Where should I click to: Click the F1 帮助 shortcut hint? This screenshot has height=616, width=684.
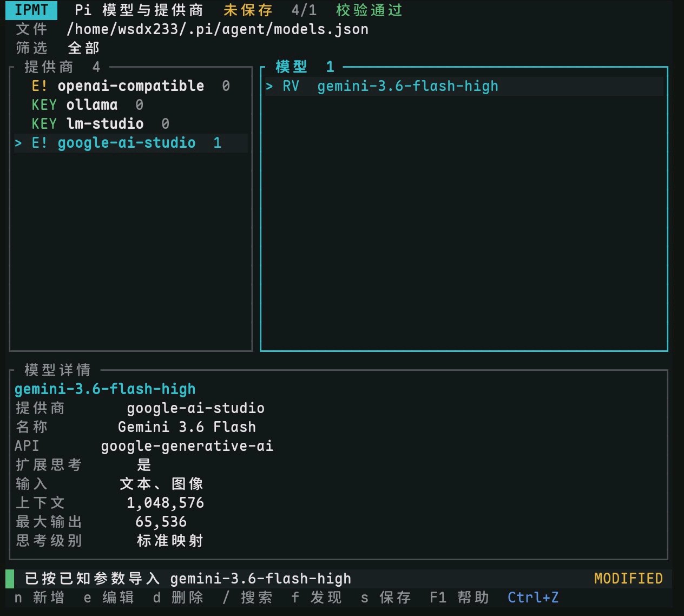click(459, 598)
